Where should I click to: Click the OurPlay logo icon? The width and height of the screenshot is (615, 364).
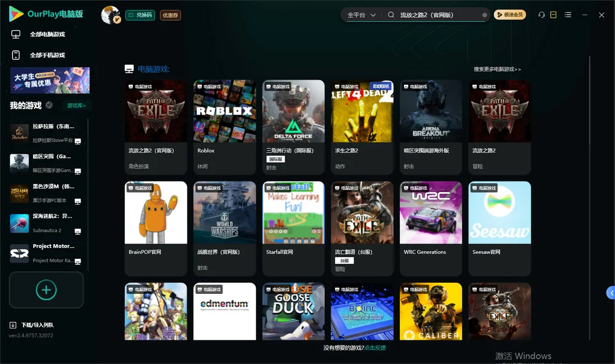point(16,14)
